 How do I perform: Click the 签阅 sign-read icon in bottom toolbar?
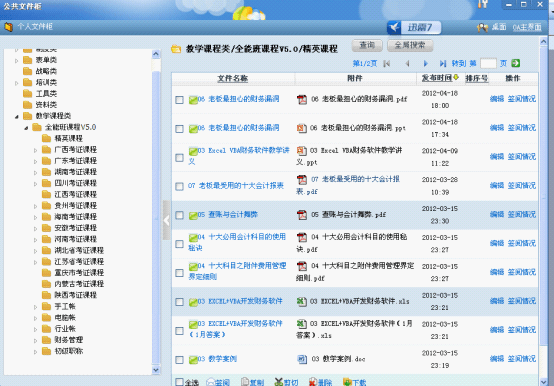(211, 382)
